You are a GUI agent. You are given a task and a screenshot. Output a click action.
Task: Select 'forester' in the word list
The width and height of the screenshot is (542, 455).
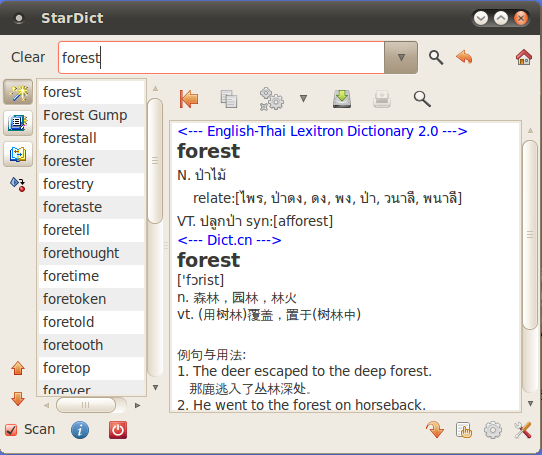coord(91,161)
